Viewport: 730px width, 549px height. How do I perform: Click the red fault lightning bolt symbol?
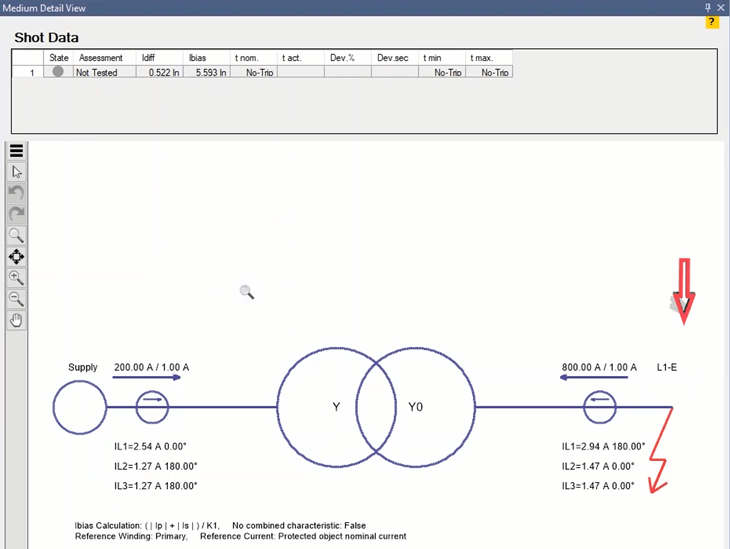658,461
